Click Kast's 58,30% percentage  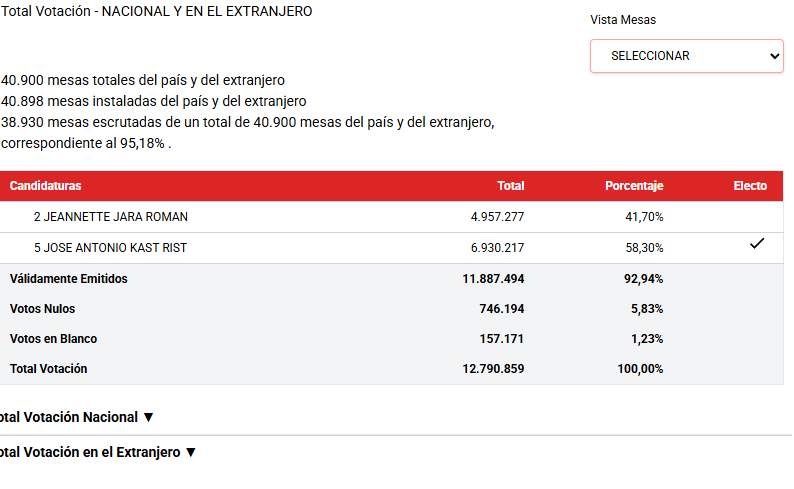coord(644,248)
